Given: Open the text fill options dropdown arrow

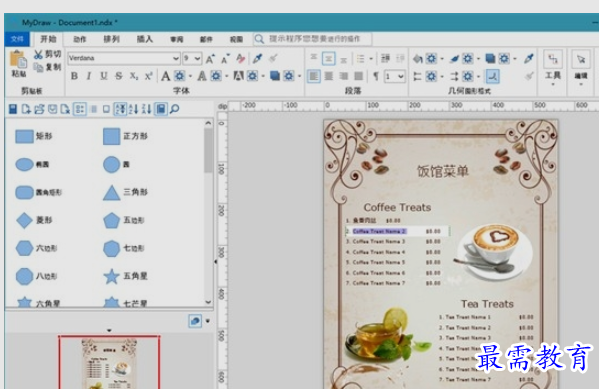Looking at the screenshot, I should [x=190, y=76].
